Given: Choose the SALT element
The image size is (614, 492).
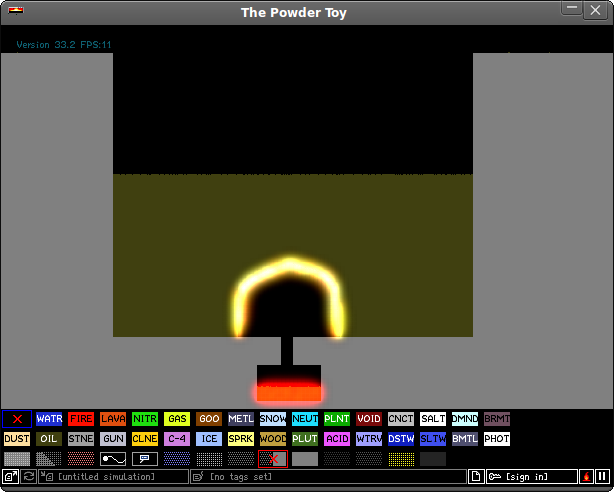Looking at the screenshot, I should (x=433, y=419).
